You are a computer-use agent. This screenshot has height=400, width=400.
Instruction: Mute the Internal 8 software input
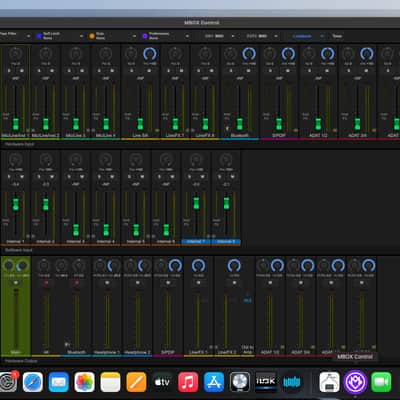(x=232, y=177)
